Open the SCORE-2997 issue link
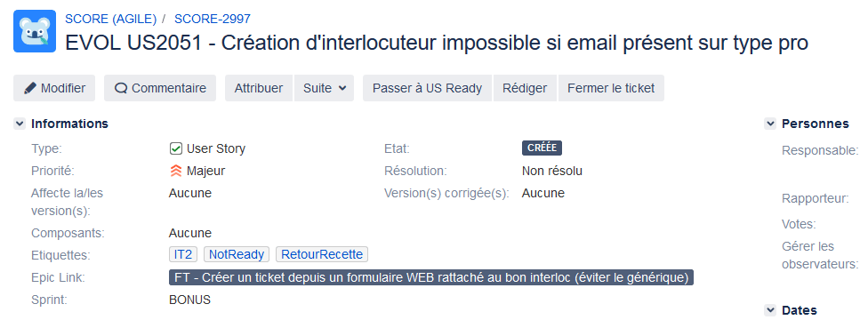This screenshot has width=868, height=328. click(x=213, y=19)
